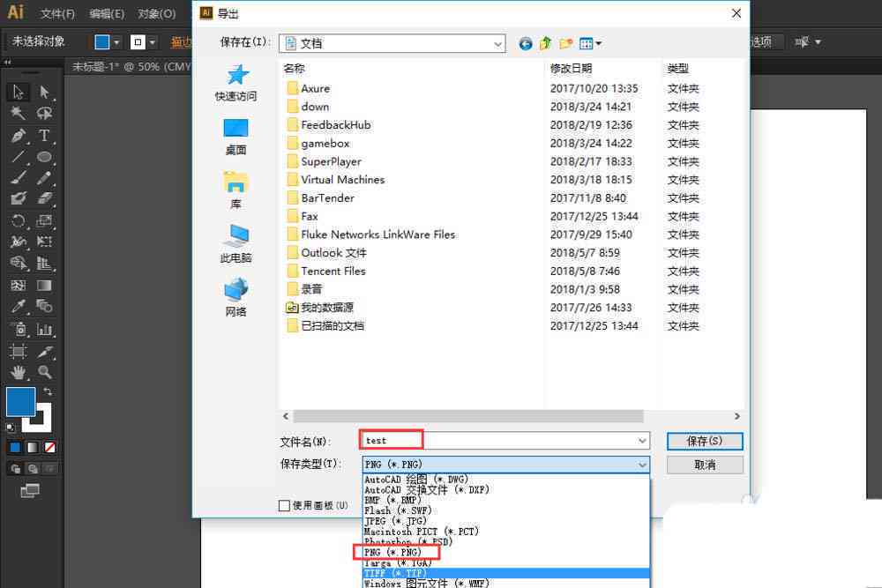The width and height of the screenshot is (882, 588).
Task: Select the Mesh tool
Action: pyautogui.click(x=18, y=285)
